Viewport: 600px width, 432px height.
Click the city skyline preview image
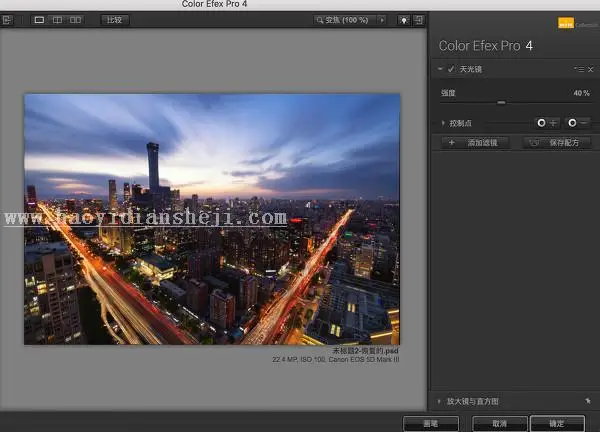(x=212, y=219)
